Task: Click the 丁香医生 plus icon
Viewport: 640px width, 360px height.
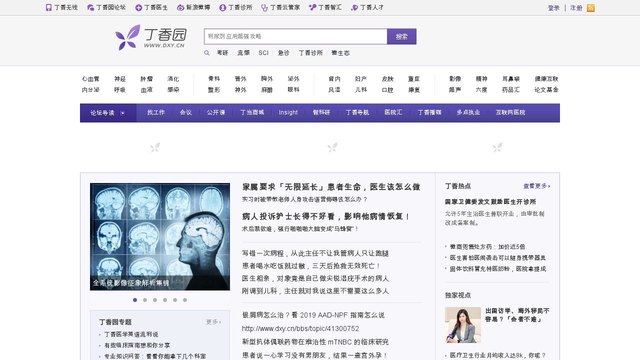Action: [138, 7]
